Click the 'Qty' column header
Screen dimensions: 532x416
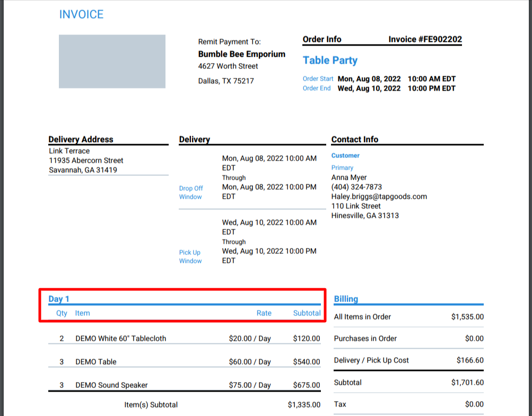coord(62,313)
